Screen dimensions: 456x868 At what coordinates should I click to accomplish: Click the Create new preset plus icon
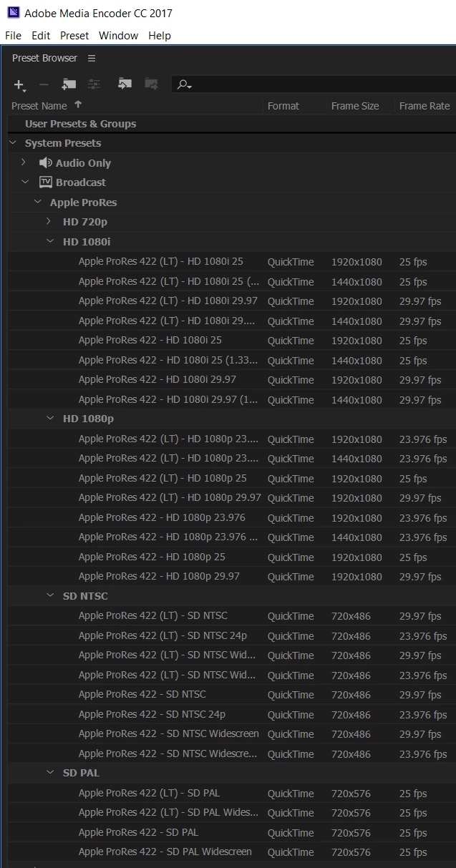click(x=19, y=84)
